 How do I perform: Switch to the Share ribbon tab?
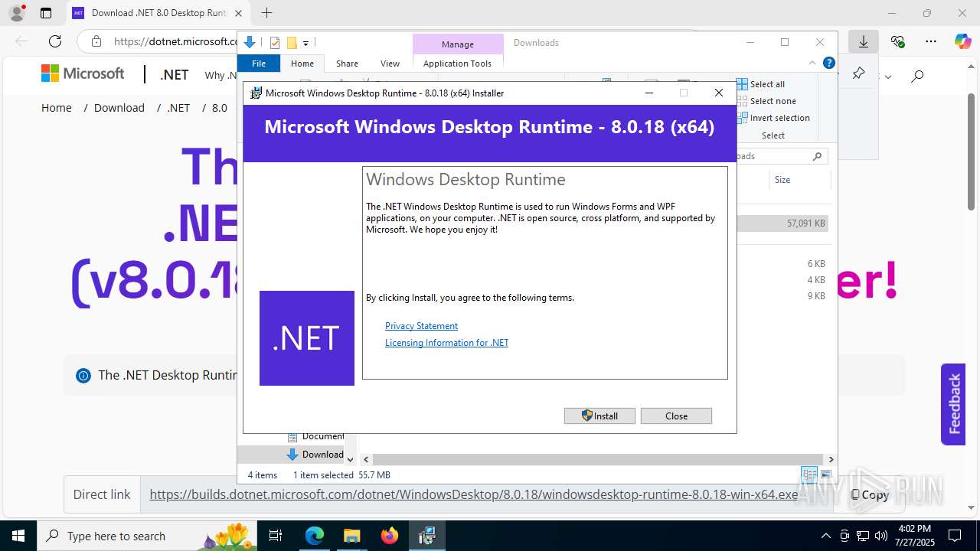347,64
